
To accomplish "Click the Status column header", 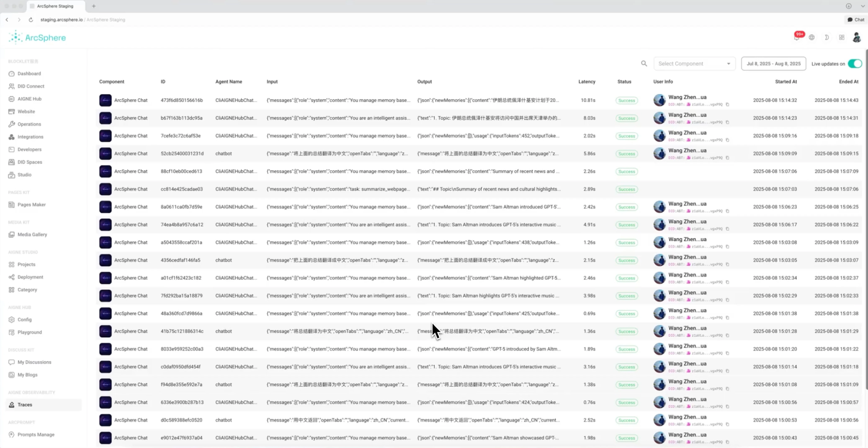I will pos(624,81).
